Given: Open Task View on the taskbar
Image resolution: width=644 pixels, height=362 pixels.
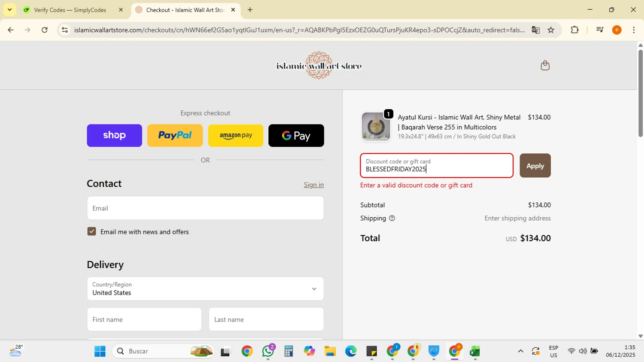Looking at the screenshot, I should pyautogui.click(x=226, y=351).
